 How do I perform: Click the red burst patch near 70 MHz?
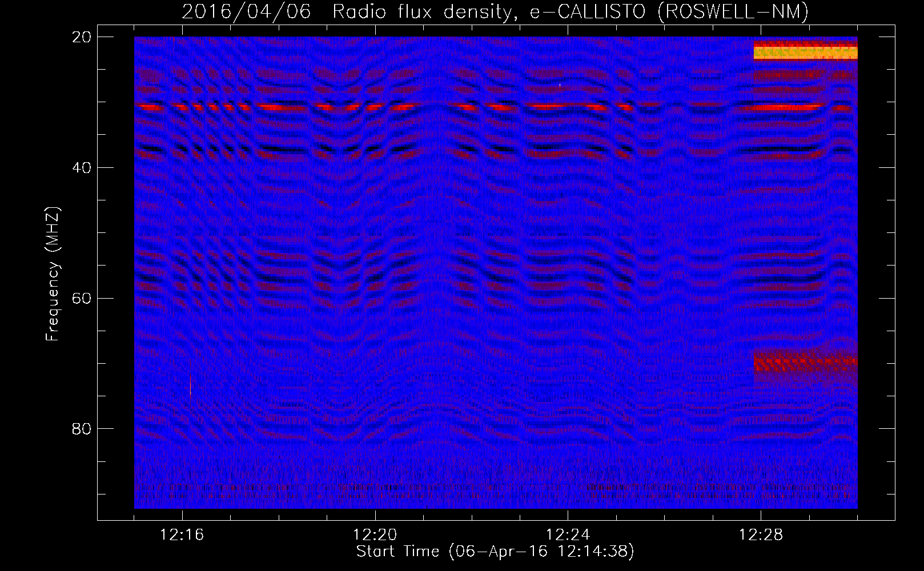tap(805, 362)
